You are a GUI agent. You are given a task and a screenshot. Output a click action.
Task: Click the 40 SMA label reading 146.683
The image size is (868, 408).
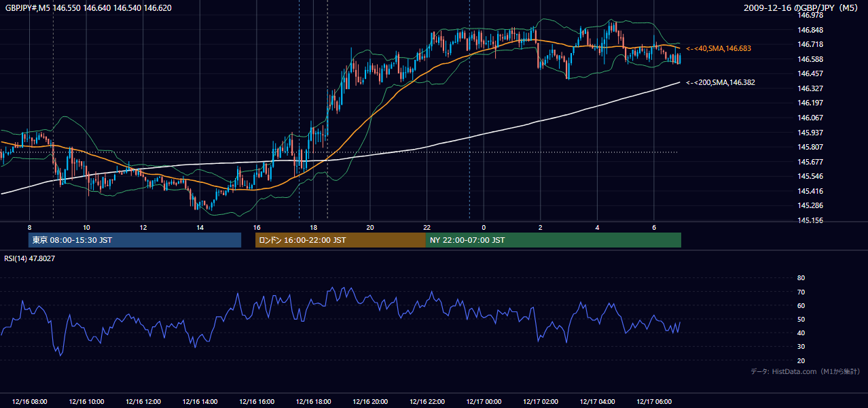tap(719, 49)
